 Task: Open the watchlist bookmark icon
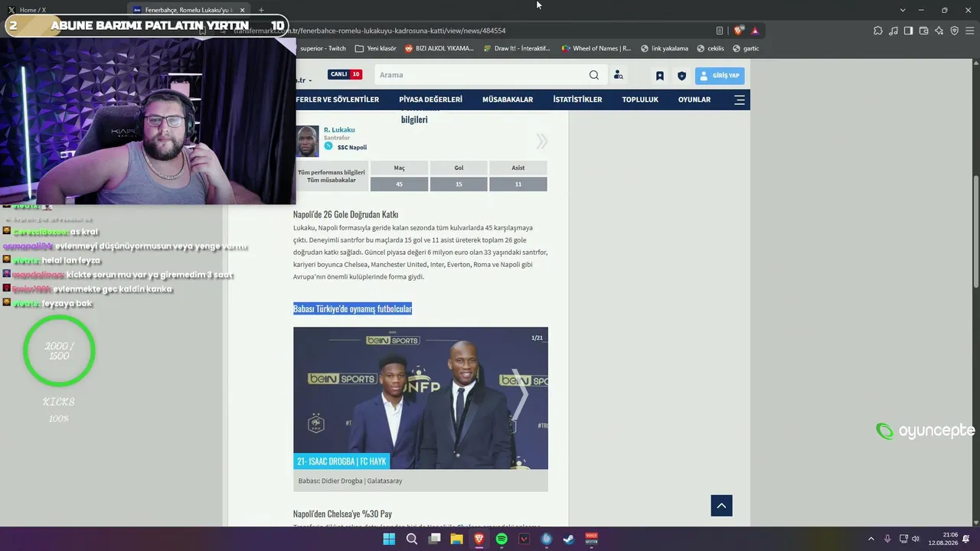(x=659, y=76)
